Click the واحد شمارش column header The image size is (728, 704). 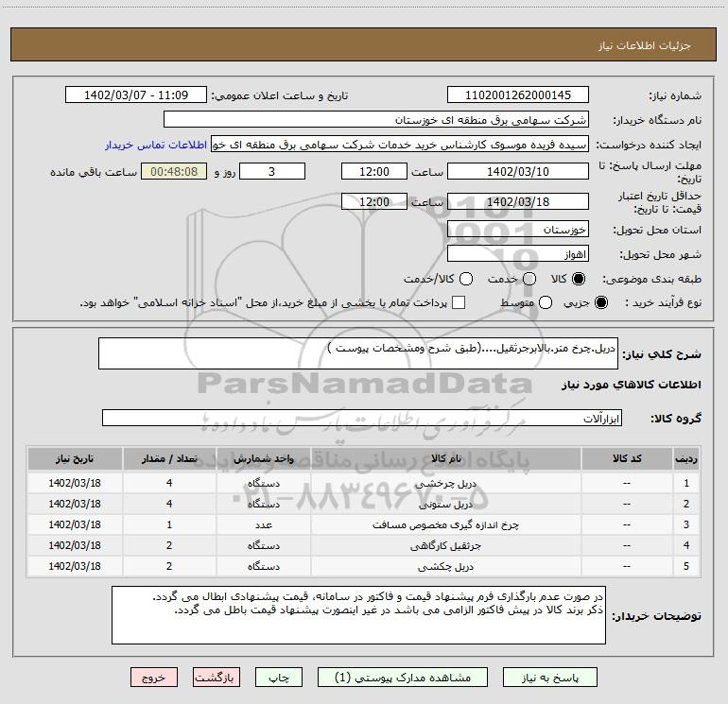(263, 459)
